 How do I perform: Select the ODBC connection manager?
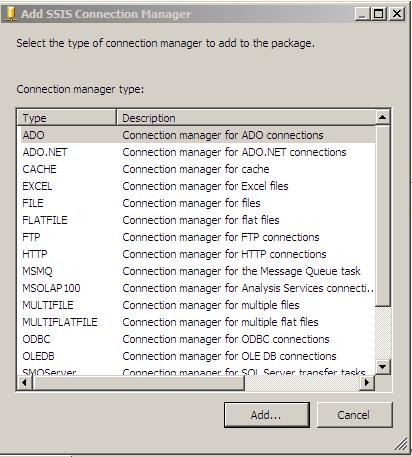198,339
